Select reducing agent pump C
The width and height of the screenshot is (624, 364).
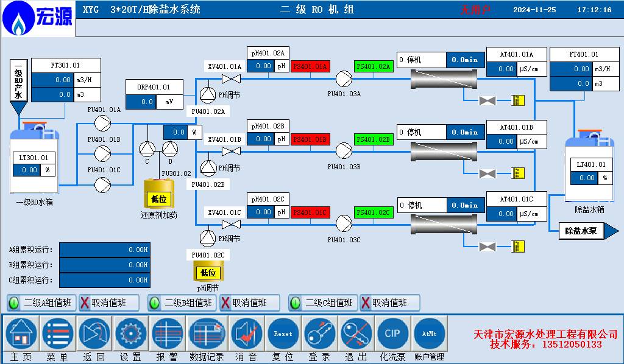(x=147, y=149)
